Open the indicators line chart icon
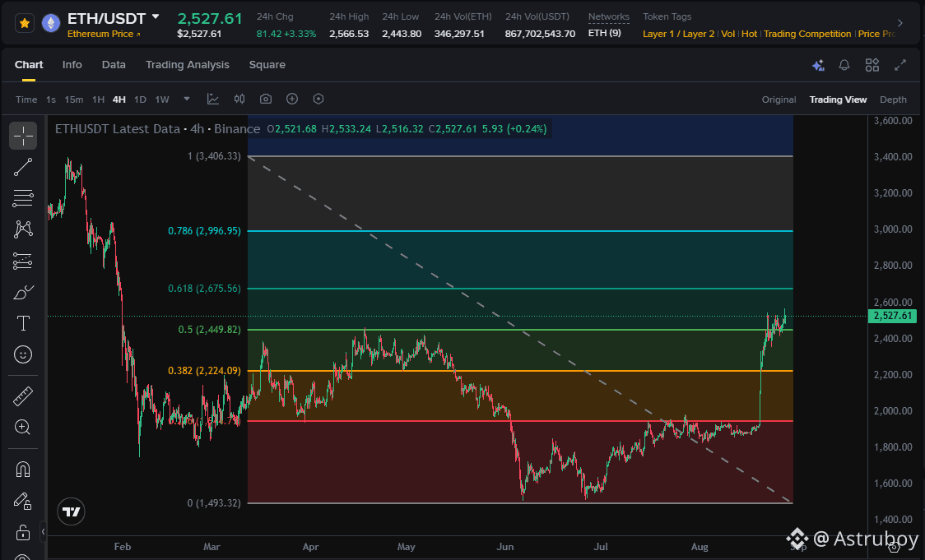This screenshot has width=925, height=560. coord(213,99)
